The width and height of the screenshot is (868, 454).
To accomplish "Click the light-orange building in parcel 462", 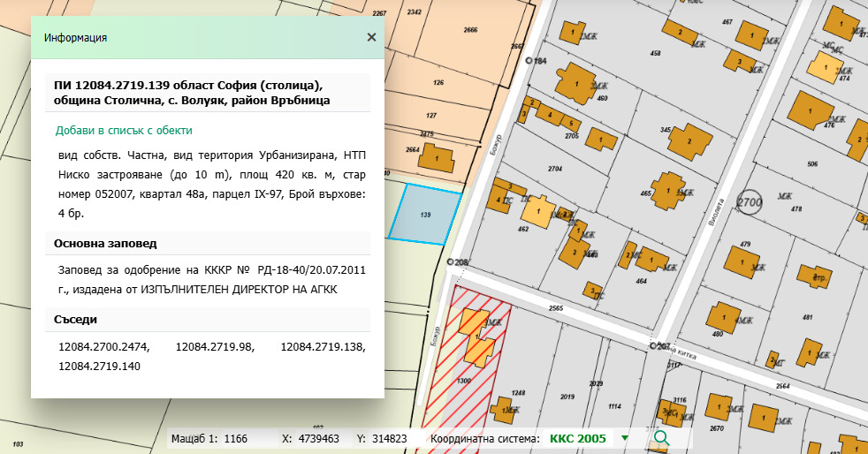I will coord(538,211).
